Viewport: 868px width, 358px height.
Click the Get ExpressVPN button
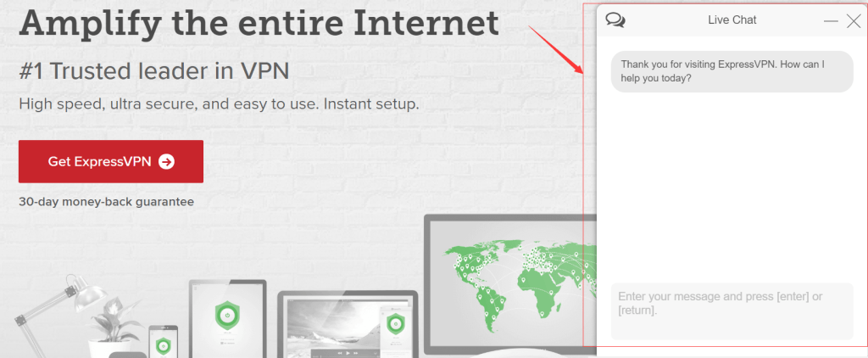click(x=111, y=161)
